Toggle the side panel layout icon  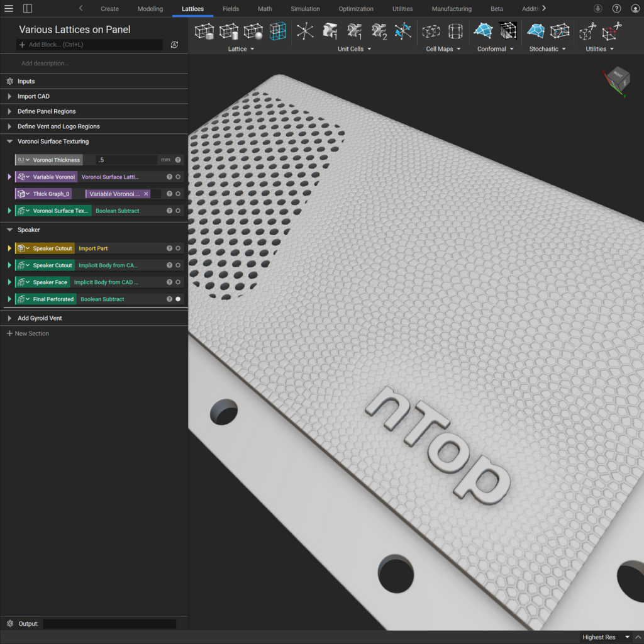[x=28, y=9]
